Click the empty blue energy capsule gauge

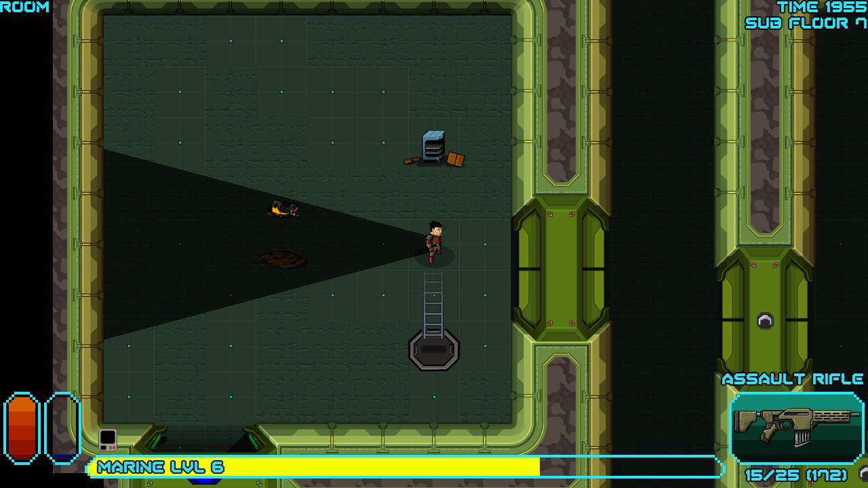[63, 428]
